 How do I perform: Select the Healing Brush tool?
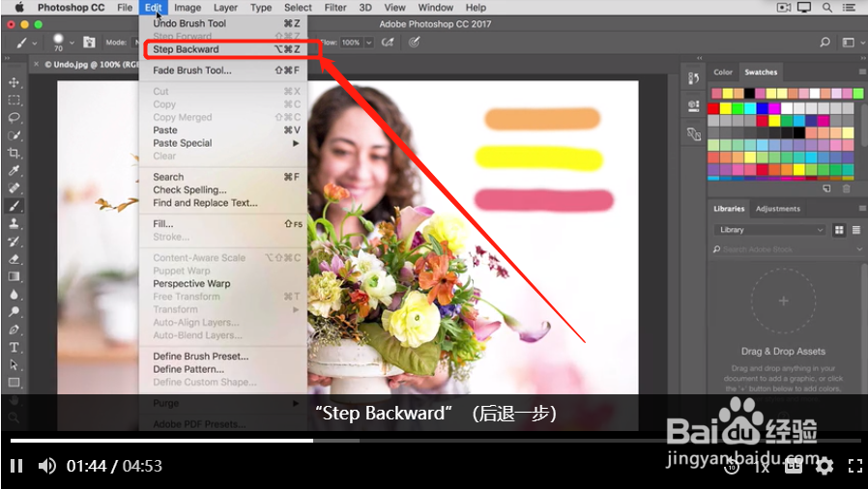click(x=14, y=188)
